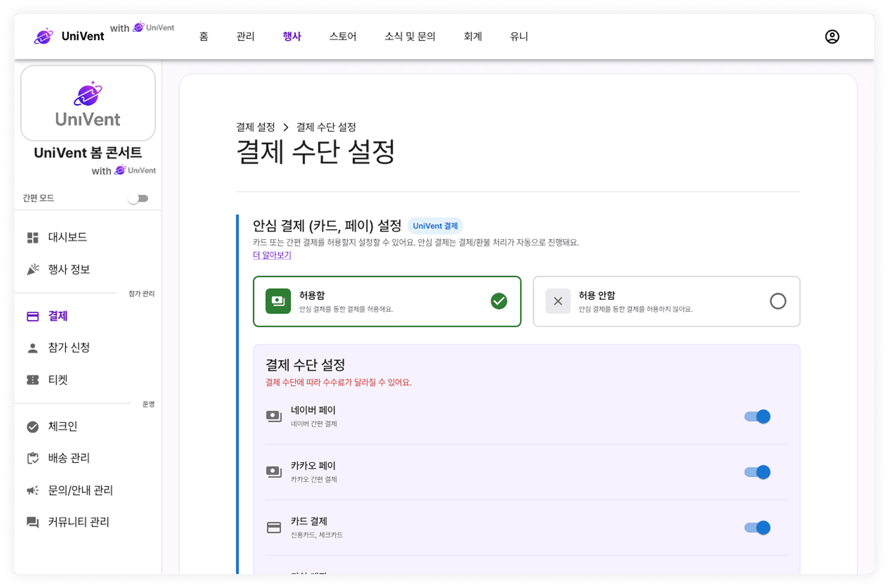Image resolution: width=888 pixels, height=588 pixels.
Task: Click the 신용카드, 체크카드 description
Action: (317, 535)
